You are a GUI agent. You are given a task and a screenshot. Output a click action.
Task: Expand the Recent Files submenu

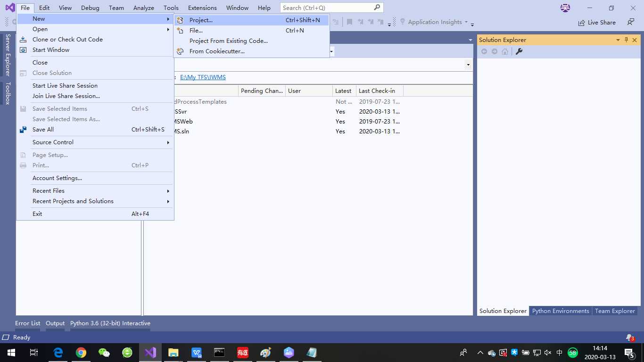point(95,191)
